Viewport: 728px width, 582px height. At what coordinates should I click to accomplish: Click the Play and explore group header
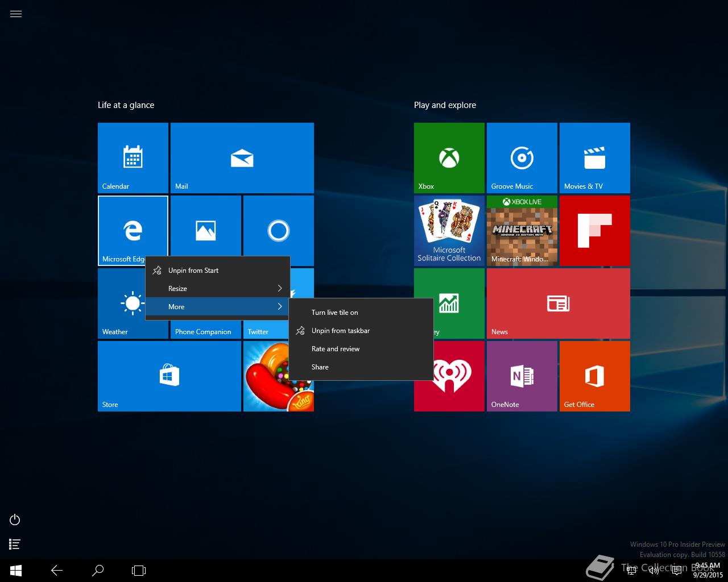point(445,105)
